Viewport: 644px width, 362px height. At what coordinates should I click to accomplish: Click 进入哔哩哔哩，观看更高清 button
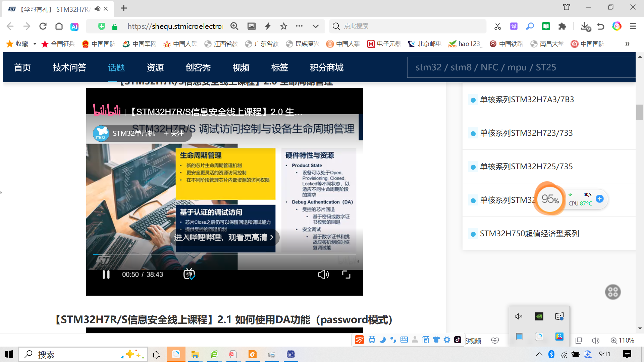pyautogui.click(x=224, y=237)
